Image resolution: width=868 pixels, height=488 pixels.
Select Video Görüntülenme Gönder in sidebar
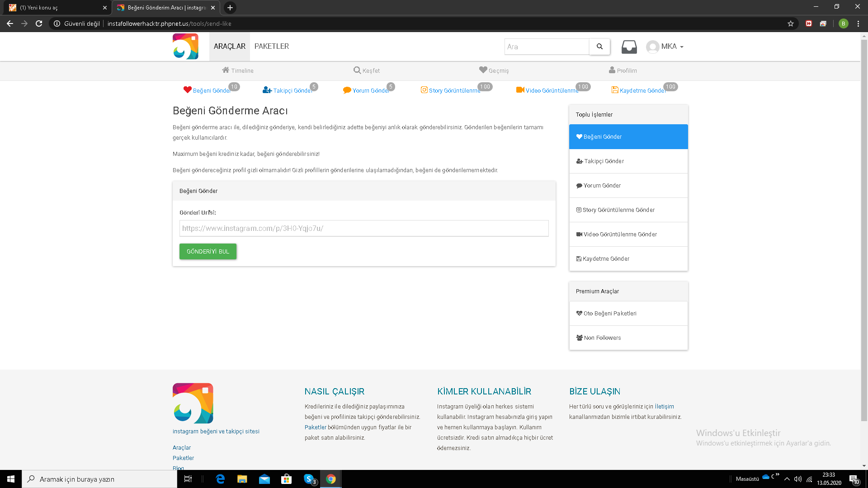click(x=628, y=234)
